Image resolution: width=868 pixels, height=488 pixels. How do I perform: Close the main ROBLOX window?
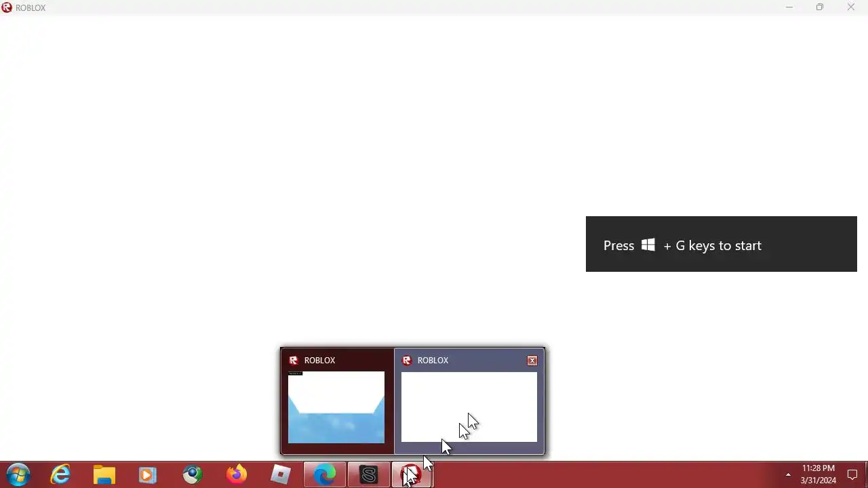[x=851, y=7]
